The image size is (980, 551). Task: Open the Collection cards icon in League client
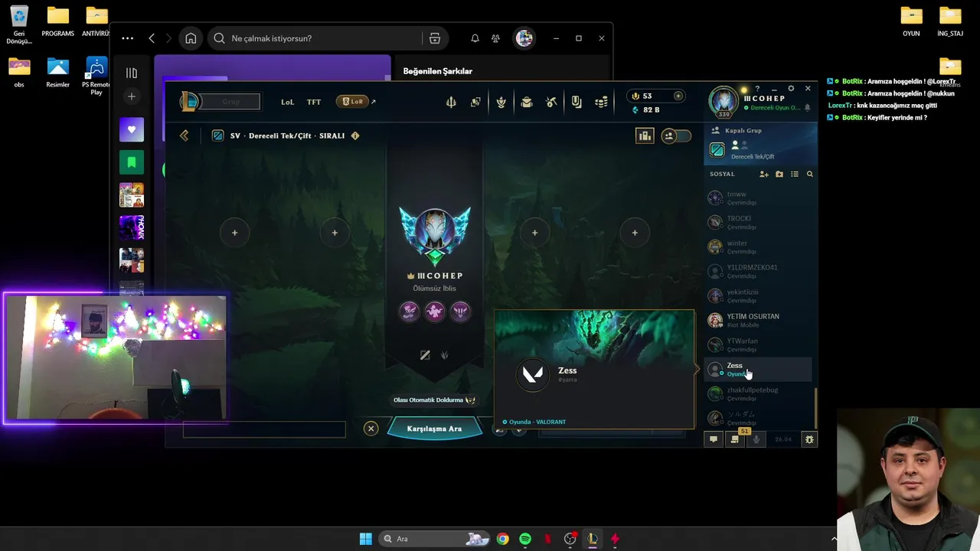pyautogui.click(x=475, y=102)
